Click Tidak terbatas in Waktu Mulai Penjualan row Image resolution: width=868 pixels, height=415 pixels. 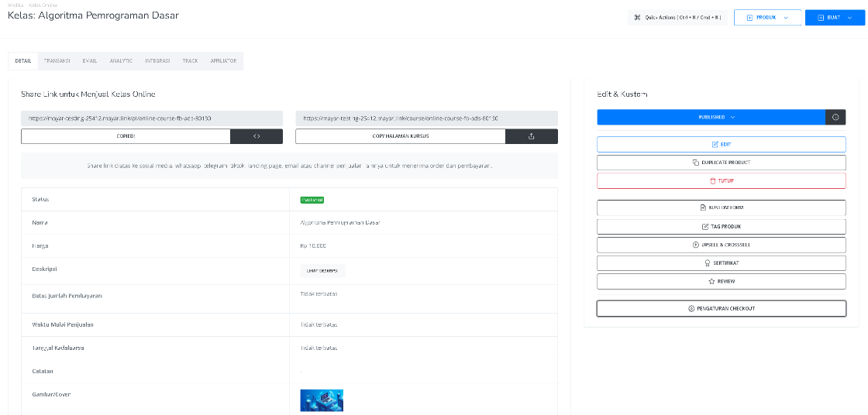[x=319, y=324]
